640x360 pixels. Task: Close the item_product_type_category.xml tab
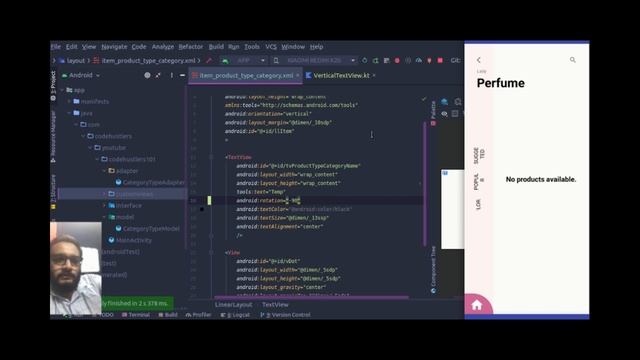tap(298, 76)
